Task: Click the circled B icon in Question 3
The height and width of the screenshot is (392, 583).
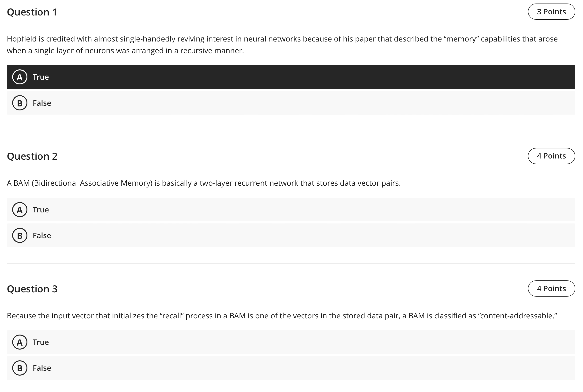Action: (20, 368)
